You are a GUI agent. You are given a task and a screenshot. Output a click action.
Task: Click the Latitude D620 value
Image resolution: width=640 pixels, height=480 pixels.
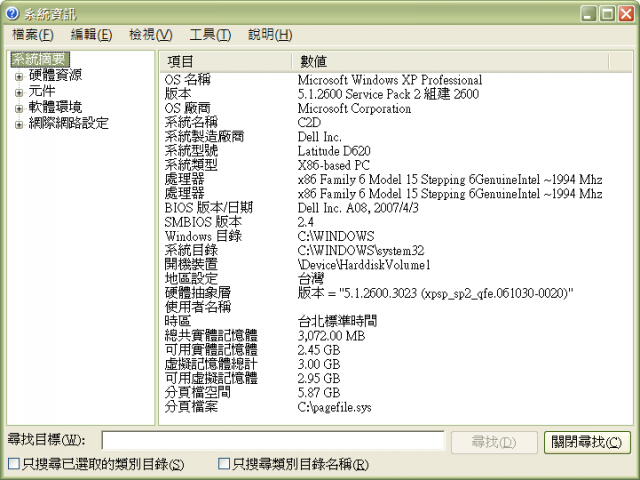point(334,151)
